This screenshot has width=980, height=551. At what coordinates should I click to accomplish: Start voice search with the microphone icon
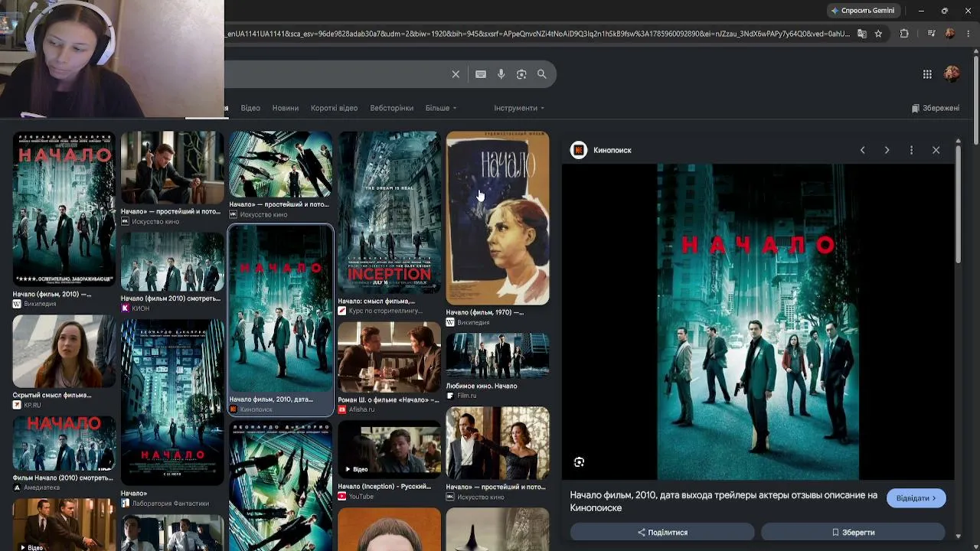point(501,74)
